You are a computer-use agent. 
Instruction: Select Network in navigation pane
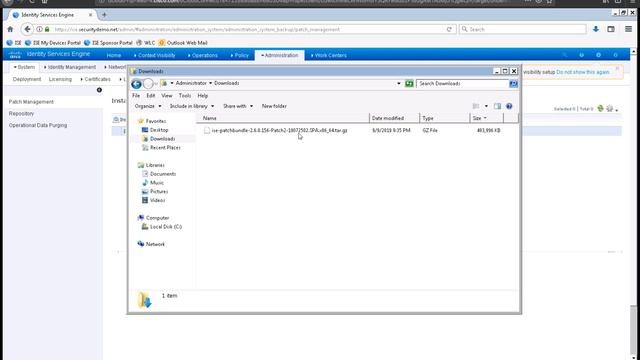[151, 244]
